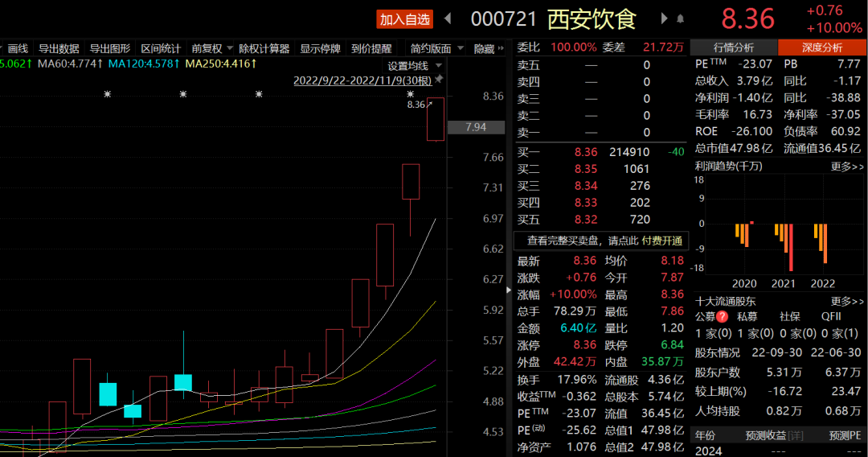Go to next stock with right arrow
The image size is (868, 457).
664,19
